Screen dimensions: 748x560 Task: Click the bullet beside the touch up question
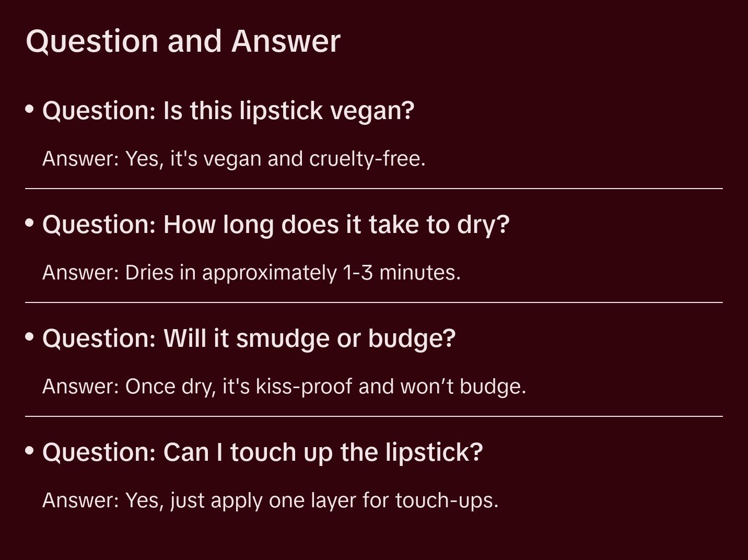tap(30, 451)
